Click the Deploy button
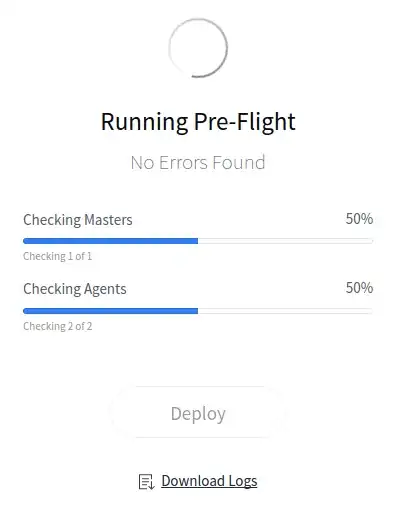Viewport: 398px width, 506px height. (198, 412)
